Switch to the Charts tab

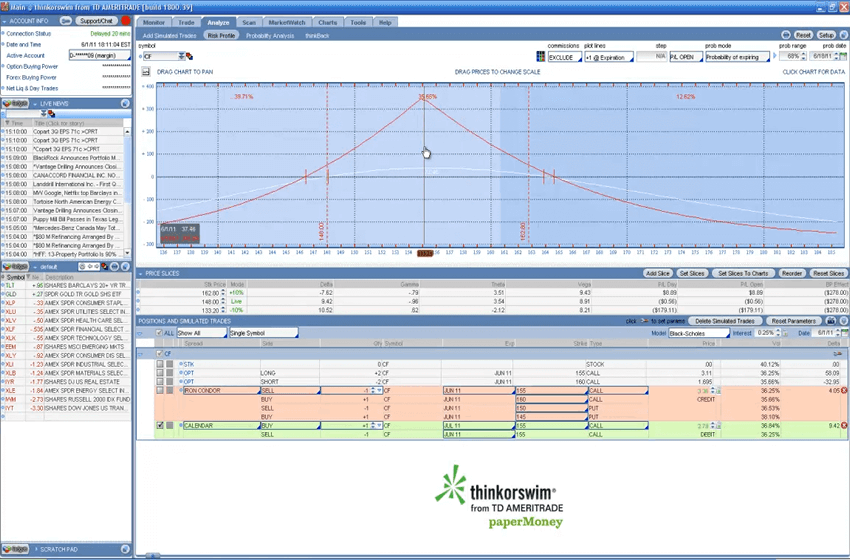[x=327, y=23]
